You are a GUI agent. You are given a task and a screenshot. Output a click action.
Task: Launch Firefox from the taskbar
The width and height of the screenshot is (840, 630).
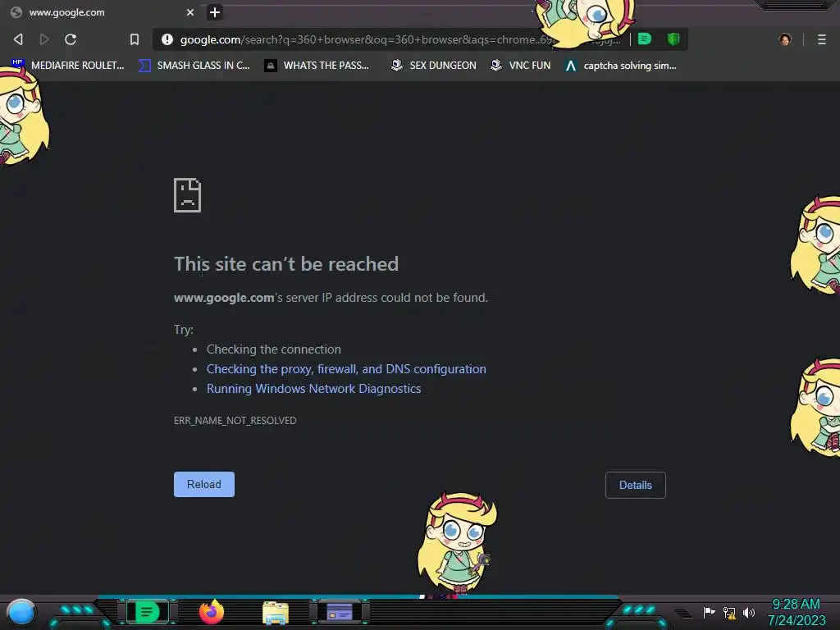pyautogui.click(x=212, y=612)
